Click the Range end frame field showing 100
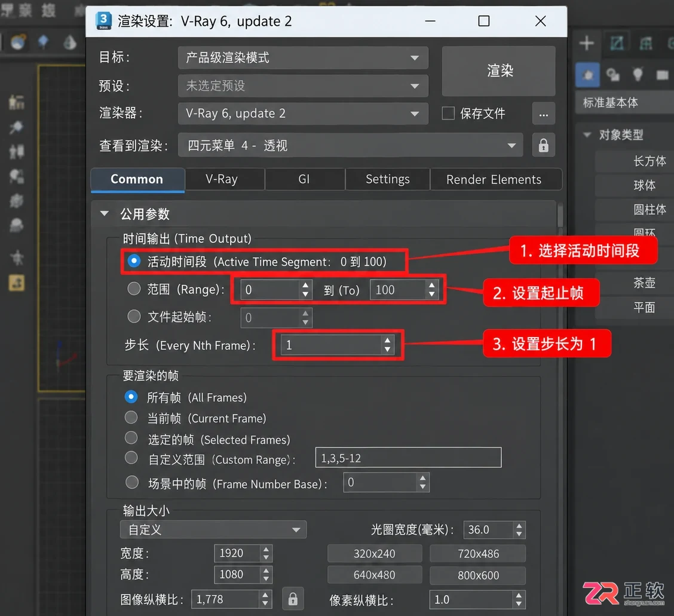The image size is (674, 616). point(398,290)
